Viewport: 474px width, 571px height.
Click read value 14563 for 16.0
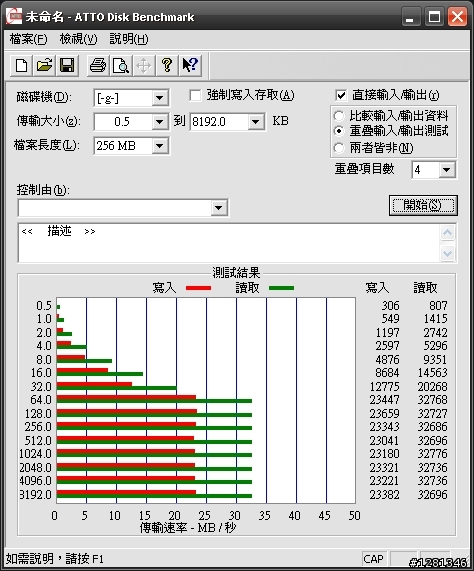(x=432, y=373)
